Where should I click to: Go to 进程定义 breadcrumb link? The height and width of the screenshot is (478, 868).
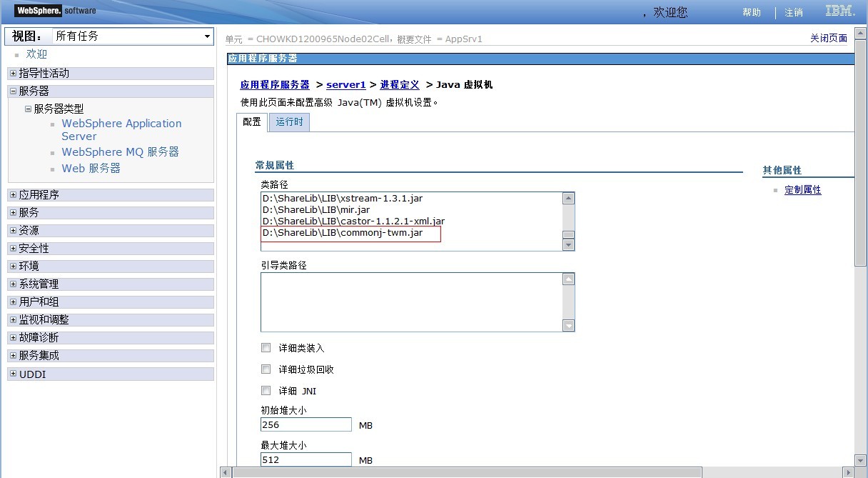(x=400, y=84)
